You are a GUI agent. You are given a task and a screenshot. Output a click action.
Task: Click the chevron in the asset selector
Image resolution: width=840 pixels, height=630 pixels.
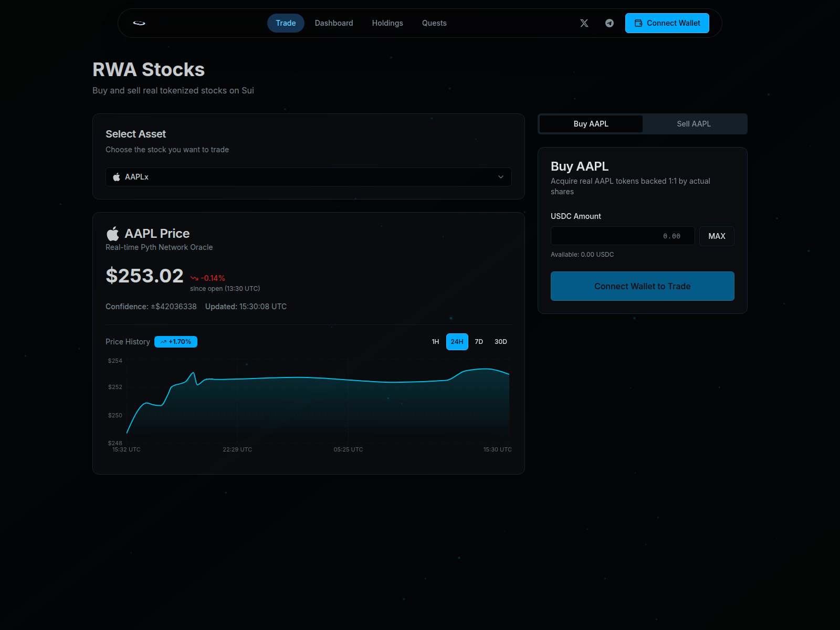(x=501, y=177)
